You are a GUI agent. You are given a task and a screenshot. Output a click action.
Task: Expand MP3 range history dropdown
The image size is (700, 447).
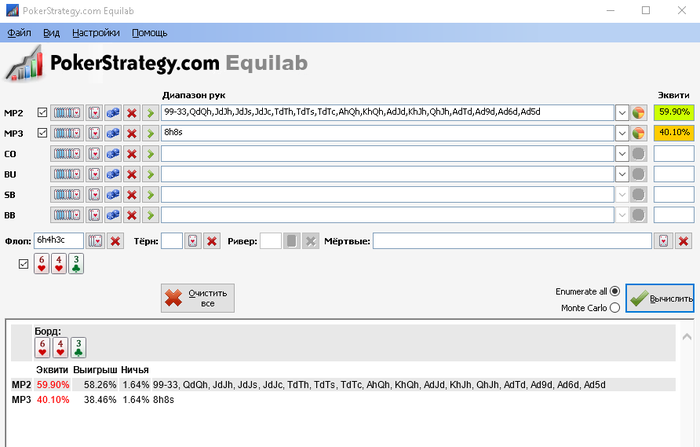[x=622, y=133]
